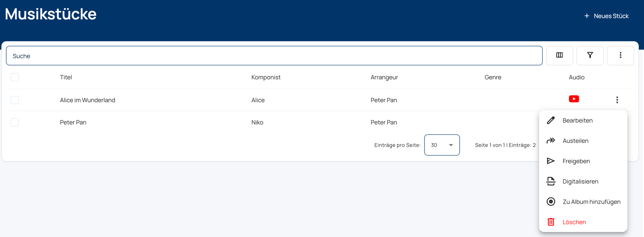Click row actions dots for Alice im Wunderland

(617, 100)
